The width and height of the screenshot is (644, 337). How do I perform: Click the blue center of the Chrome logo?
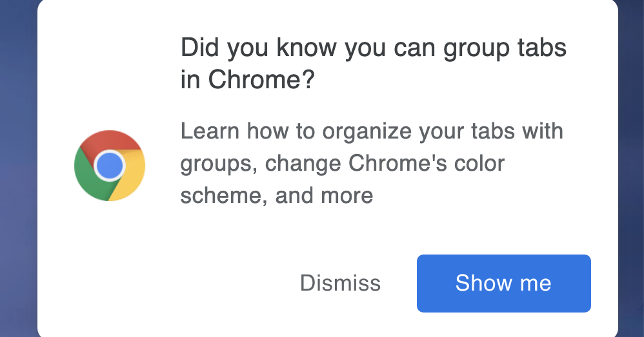(x=110, y=166)
